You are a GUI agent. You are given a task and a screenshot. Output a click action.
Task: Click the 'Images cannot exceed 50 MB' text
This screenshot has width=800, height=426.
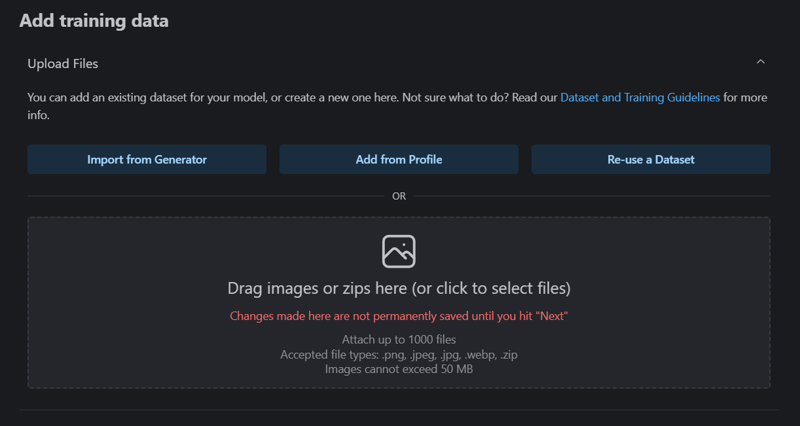[x=399, y=369]
